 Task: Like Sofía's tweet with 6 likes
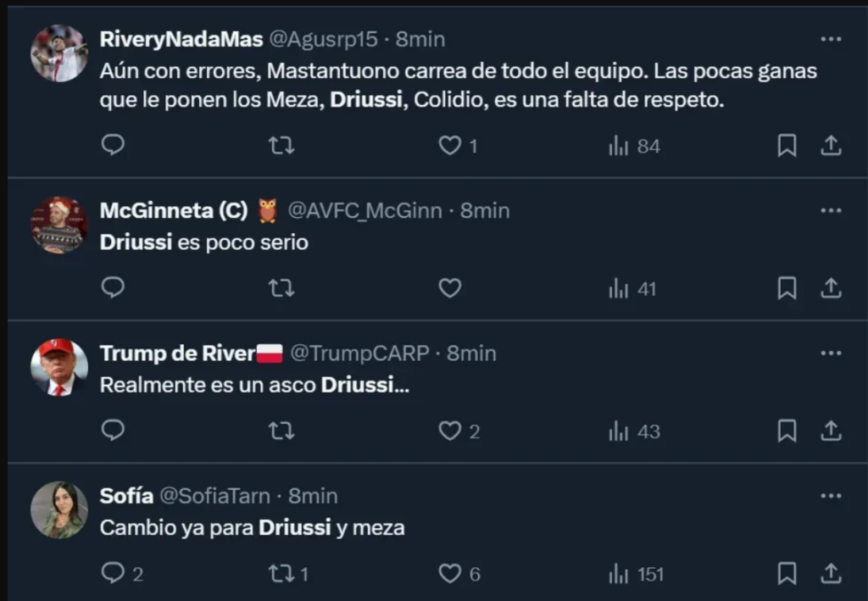point(459,574)
